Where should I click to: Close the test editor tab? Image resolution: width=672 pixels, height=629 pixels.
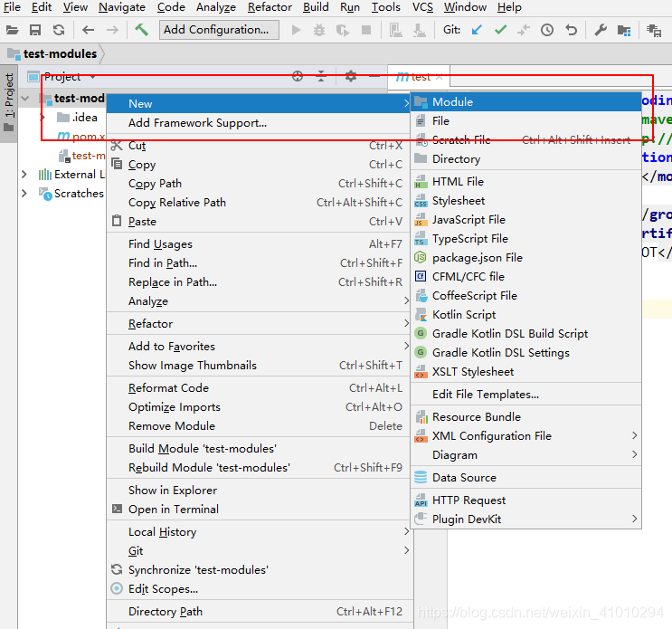click(x=439, y=77)
